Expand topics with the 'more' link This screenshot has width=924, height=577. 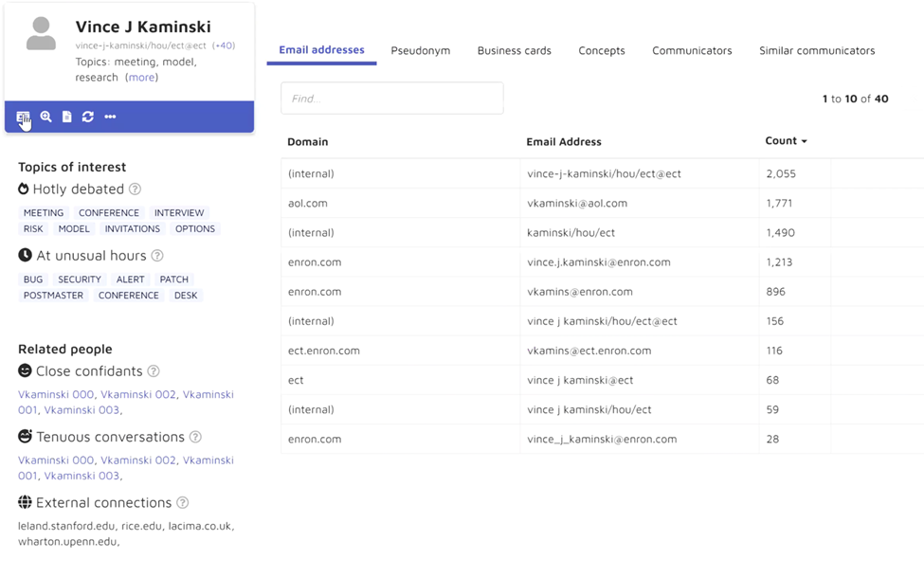click(x=141, y=77)
